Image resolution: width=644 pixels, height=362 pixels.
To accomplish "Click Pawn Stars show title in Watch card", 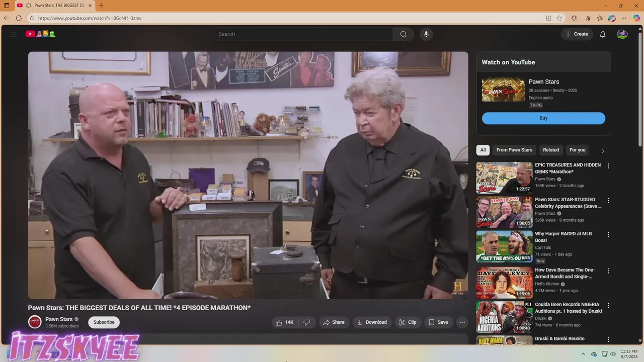I will pyautogui.click(x=544, y=82).
